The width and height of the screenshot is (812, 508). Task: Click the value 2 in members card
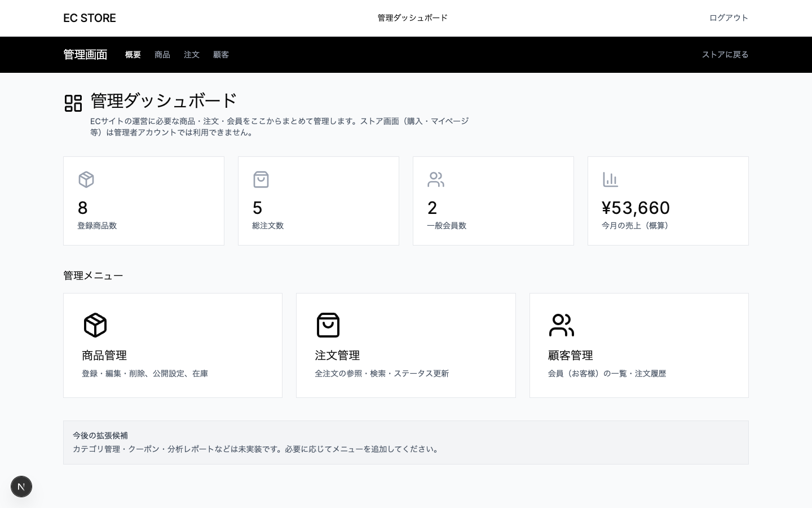point(433,208)
